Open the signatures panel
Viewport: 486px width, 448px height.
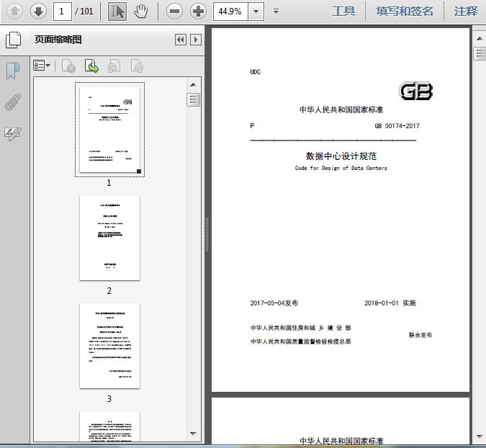point(13,134)
